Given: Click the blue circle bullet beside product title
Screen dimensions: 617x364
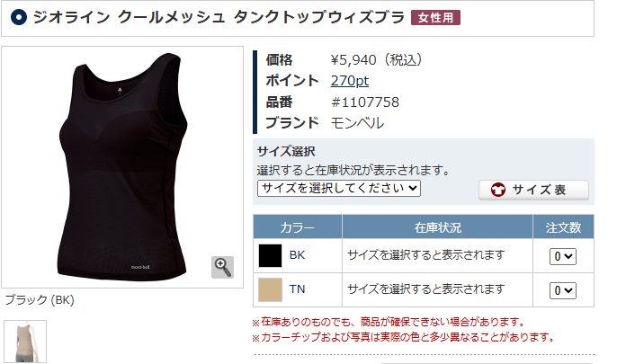Looking at the screenshot, I should (19, 17).
